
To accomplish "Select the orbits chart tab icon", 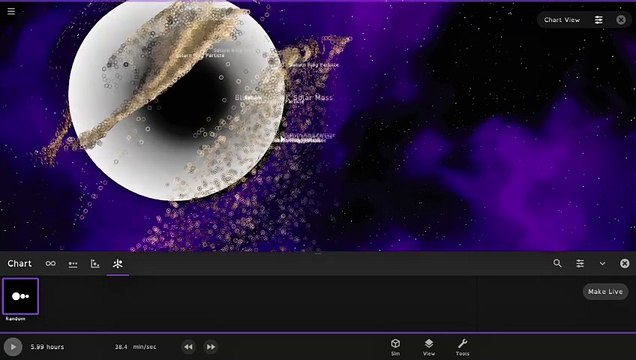I will click(x=51, y=264).
